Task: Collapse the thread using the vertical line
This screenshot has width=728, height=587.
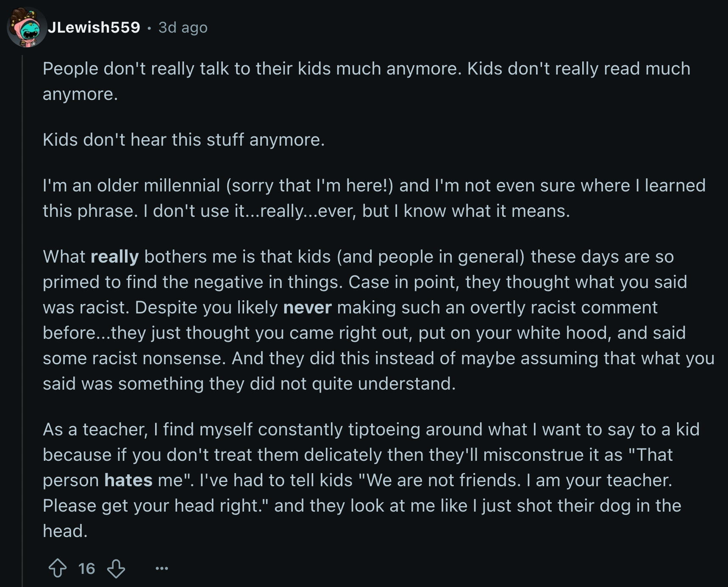Action: 22,296
